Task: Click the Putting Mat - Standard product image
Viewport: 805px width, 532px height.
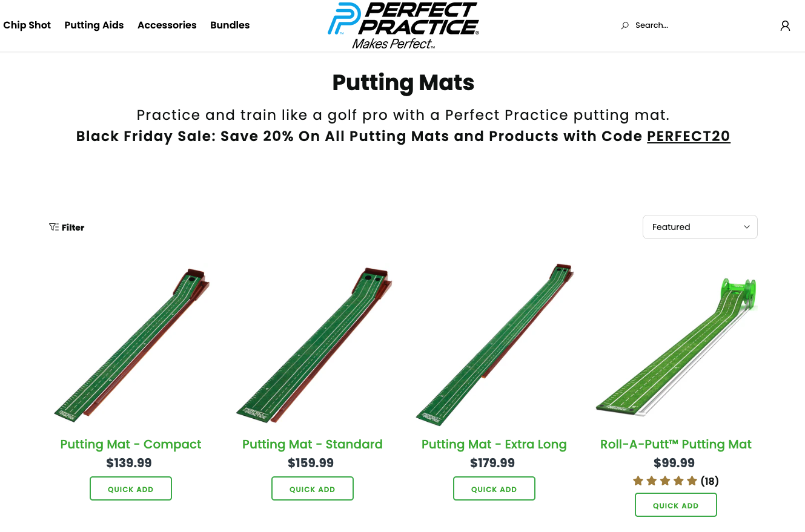Action: (x=313, y=345)
